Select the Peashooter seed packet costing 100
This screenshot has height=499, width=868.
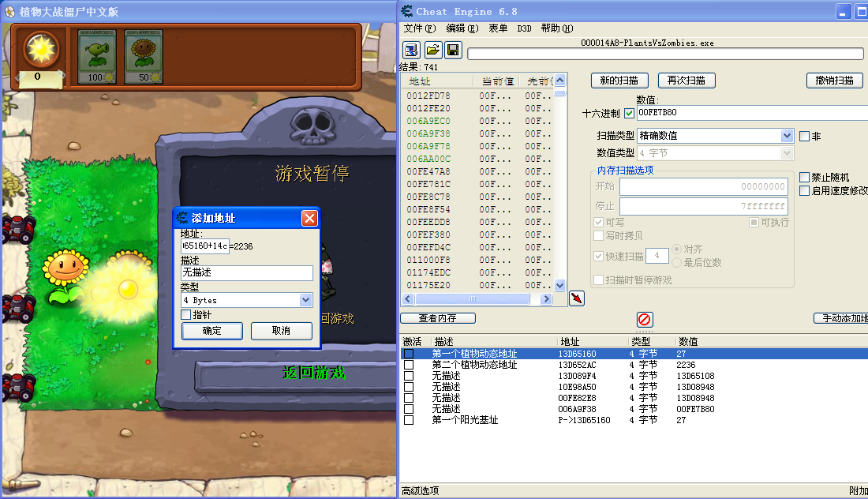click(x=97, y=57)
